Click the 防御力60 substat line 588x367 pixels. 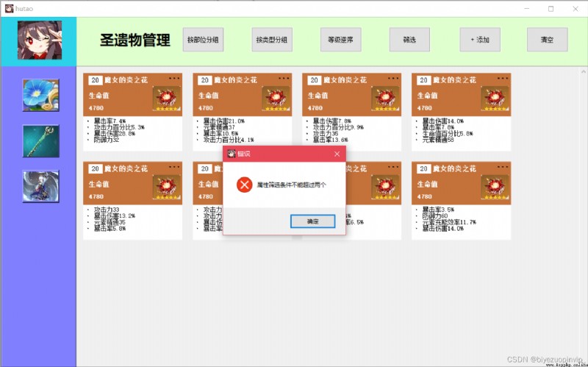pyautogui.click(x=435, y=215)
